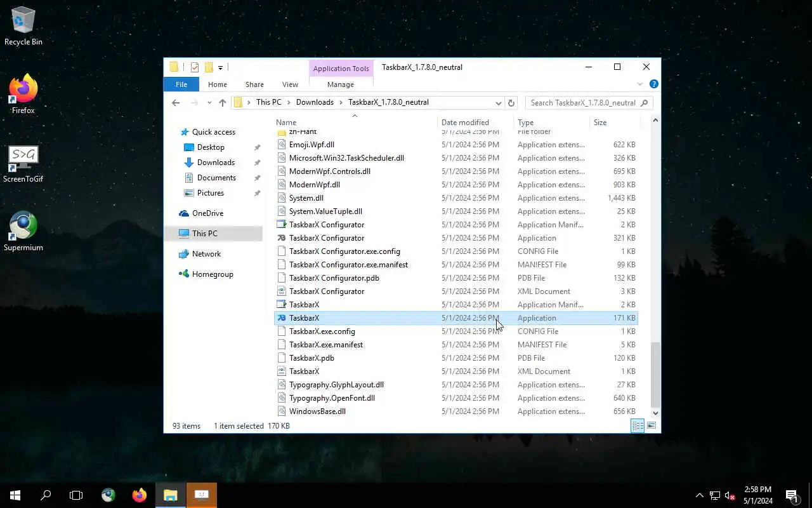Sort by the Date modified column
812x508 pixels.
(x=476, y=122)
